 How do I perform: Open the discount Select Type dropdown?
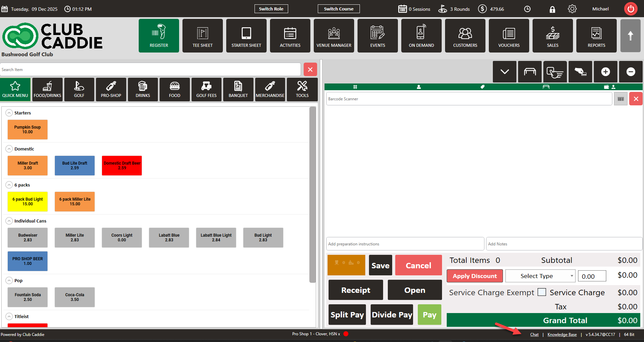coord(540,276)
